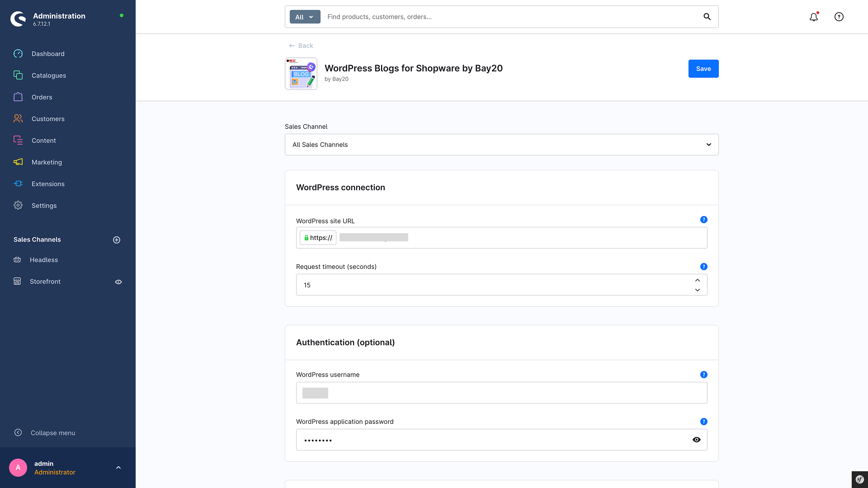This screenshot has width=868, height=488.
Task: Select the Storefront shop icon
Action: (x=17, y=281)
